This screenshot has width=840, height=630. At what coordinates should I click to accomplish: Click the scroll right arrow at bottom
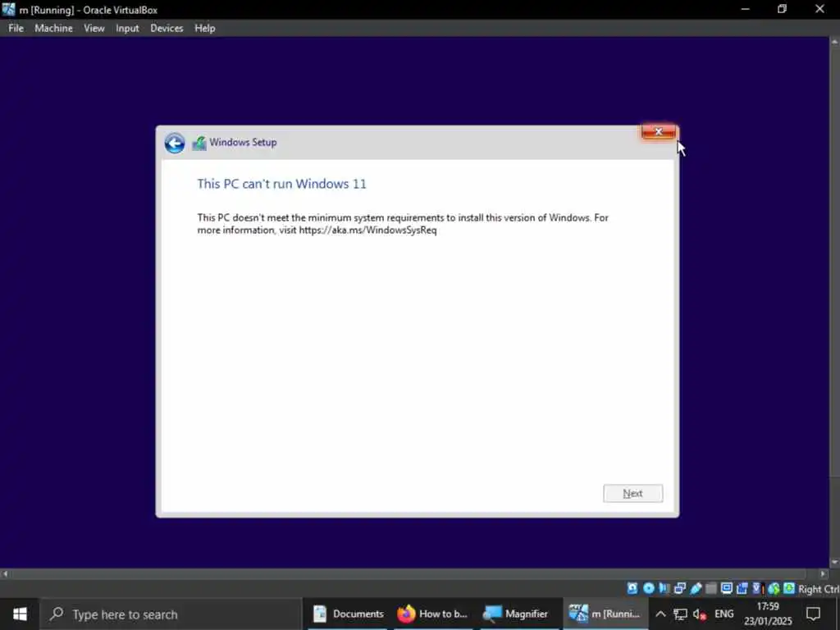(824, 573)
